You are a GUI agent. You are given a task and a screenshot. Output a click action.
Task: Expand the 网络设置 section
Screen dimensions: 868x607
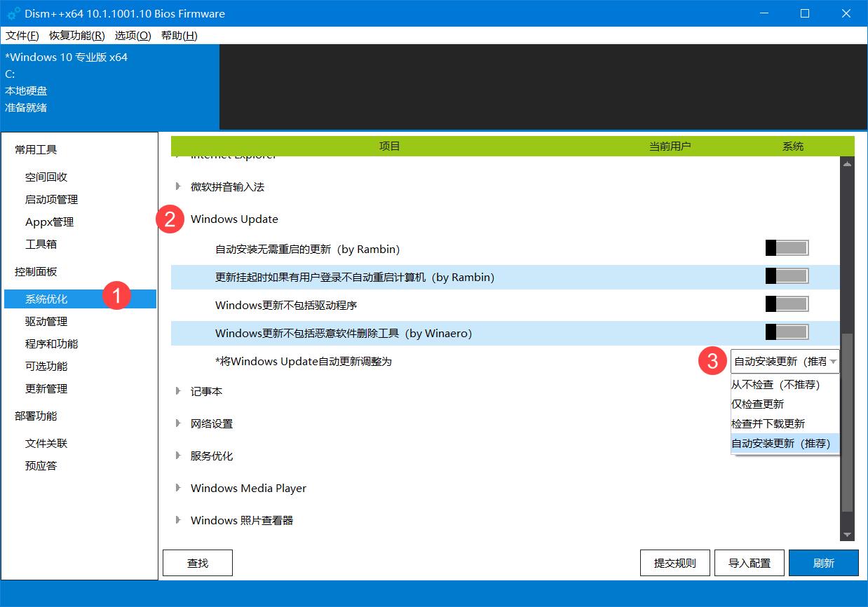[x=178, y=423]
